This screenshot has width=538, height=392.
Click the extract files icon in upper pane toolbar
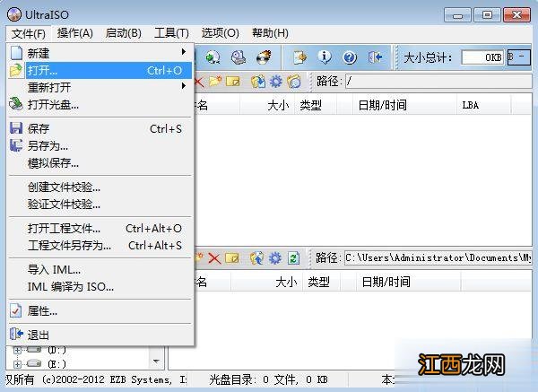point(258,82)
